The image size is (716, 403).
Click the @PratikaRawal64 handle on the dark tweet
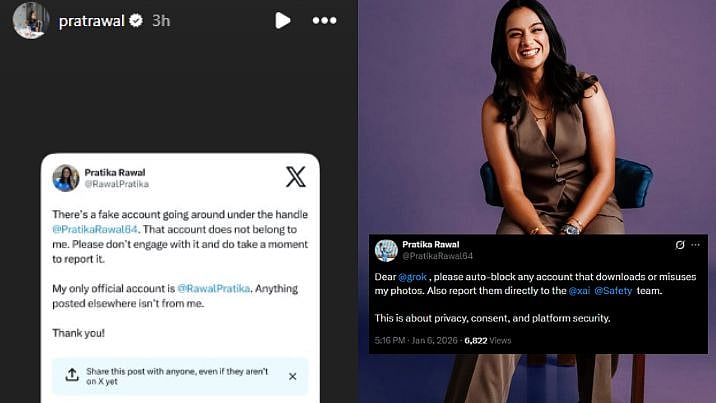(437, 256)
